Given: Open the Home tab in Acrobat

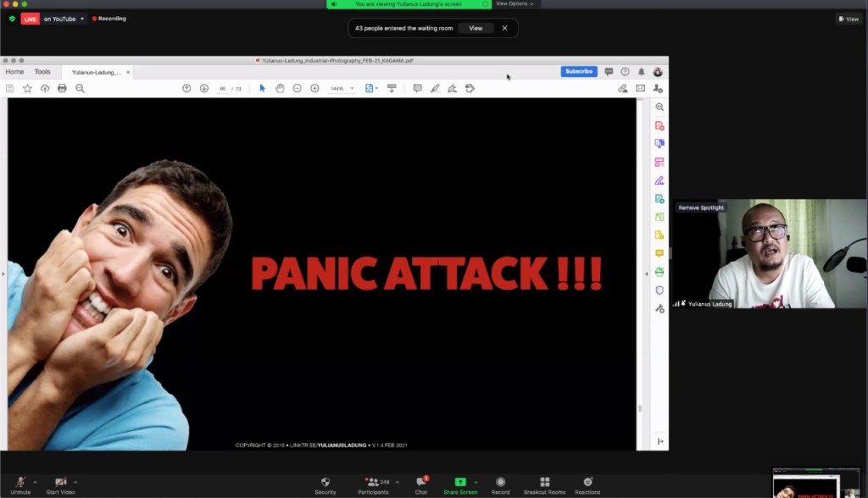Looking at the screenshot, I should tap(14, 72).
